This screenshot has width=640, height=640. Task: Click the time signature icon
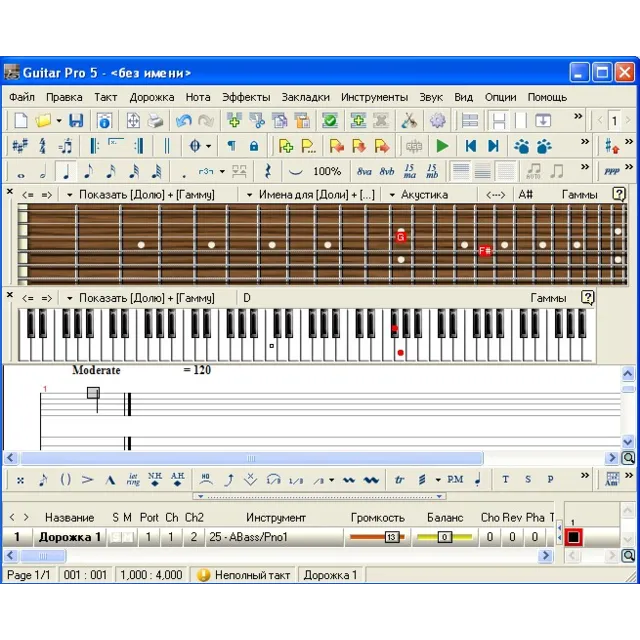pyautogui.click(x=42, y=146)
